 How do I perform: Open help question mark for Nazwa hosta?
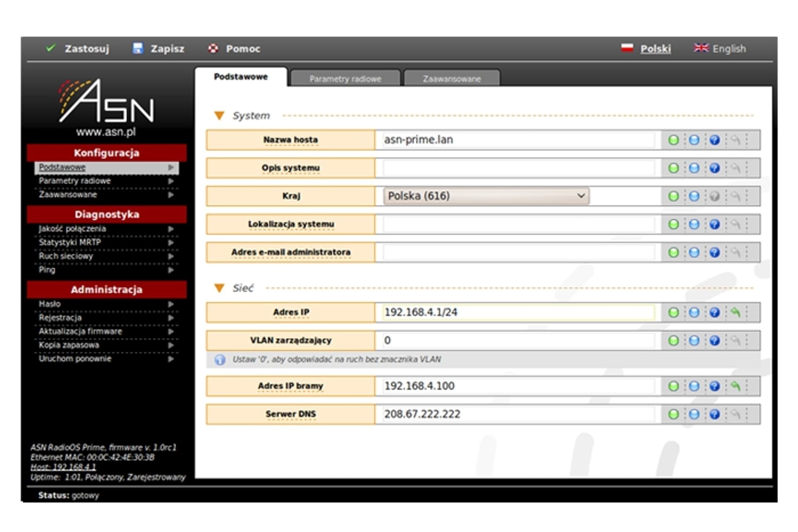[714, 140]
